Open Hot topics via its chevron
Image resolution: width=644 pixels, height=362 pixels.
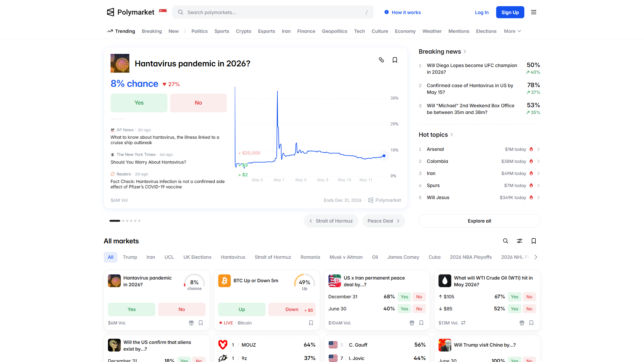[x=452, y=135]
